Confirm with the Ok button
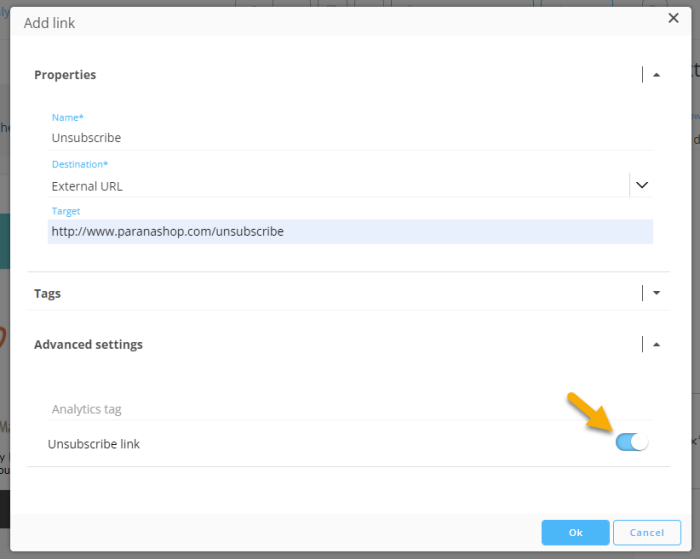700x559 pixels. point(575,532)
